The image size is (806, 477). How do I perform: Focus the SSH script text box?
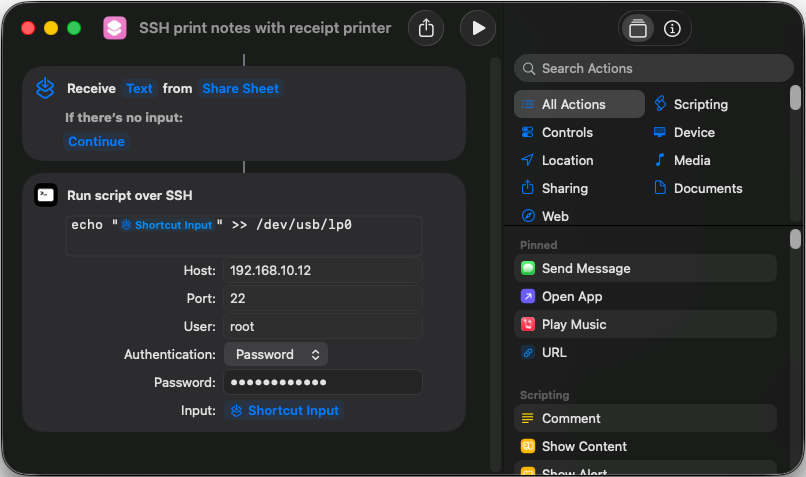pos(244,236)
